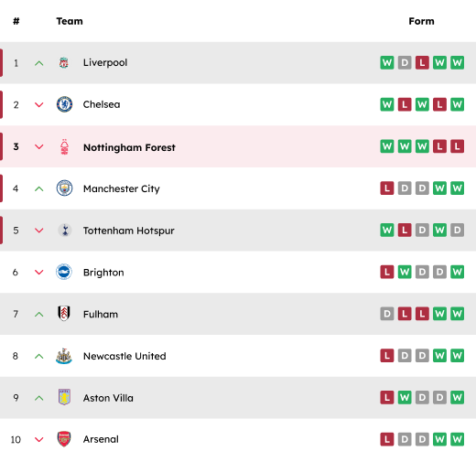Click the Liverpool club crest
476x462 pixels.
[x=64, y=63]
